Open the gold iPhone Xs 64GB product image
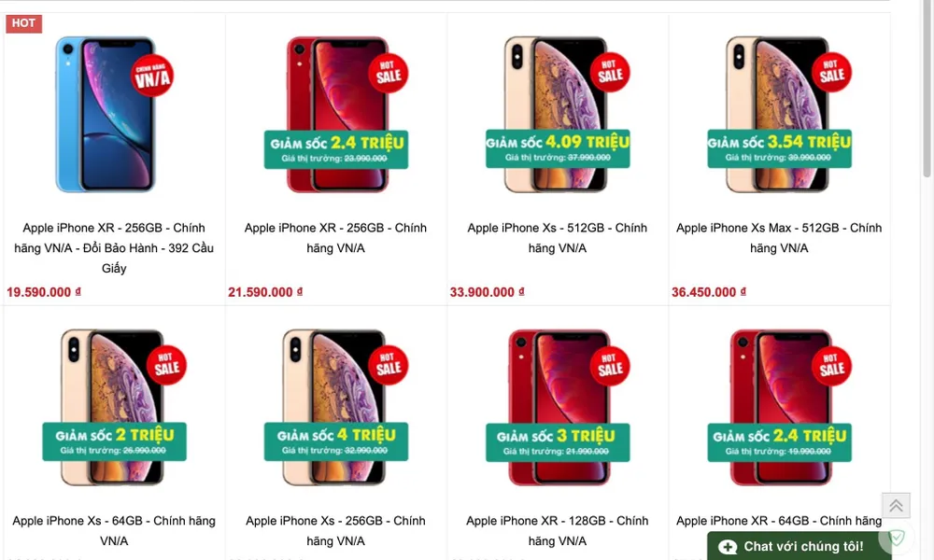Screen dimensions: 934x560 pyautogui.click(x=114, y=407)
